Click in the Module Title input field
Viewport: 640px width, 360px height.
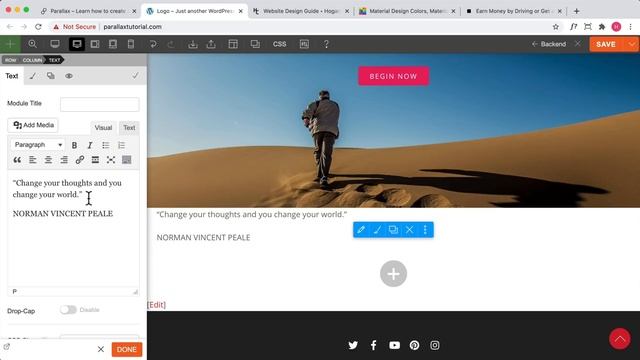click(100, 104)
